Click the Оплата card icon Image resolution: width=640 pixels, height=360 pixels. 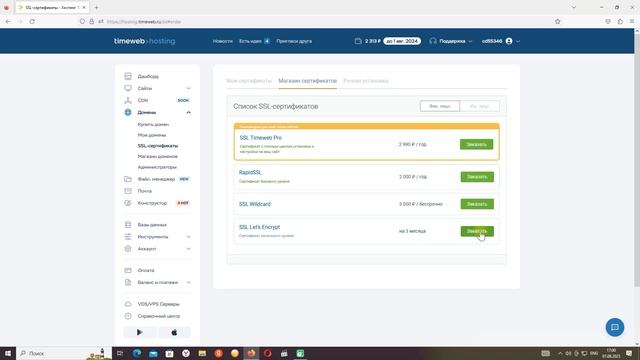[128, 270]
